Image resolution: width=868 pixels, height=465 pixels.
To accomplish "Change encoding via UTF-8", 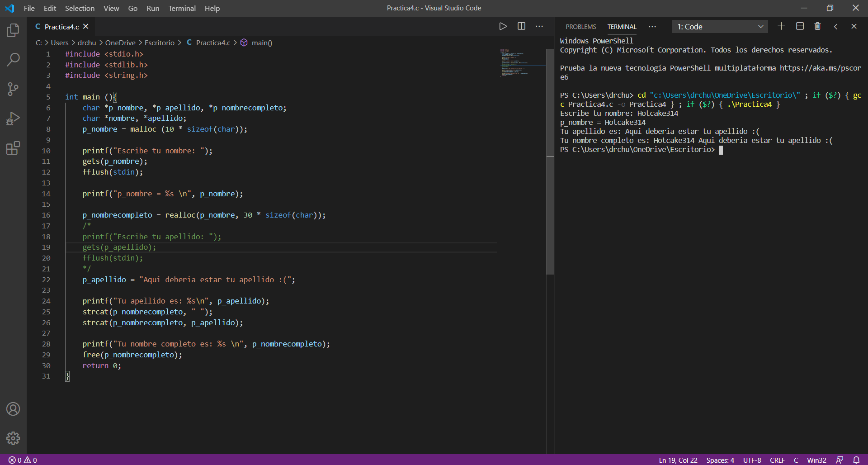I will pos(752,460).
